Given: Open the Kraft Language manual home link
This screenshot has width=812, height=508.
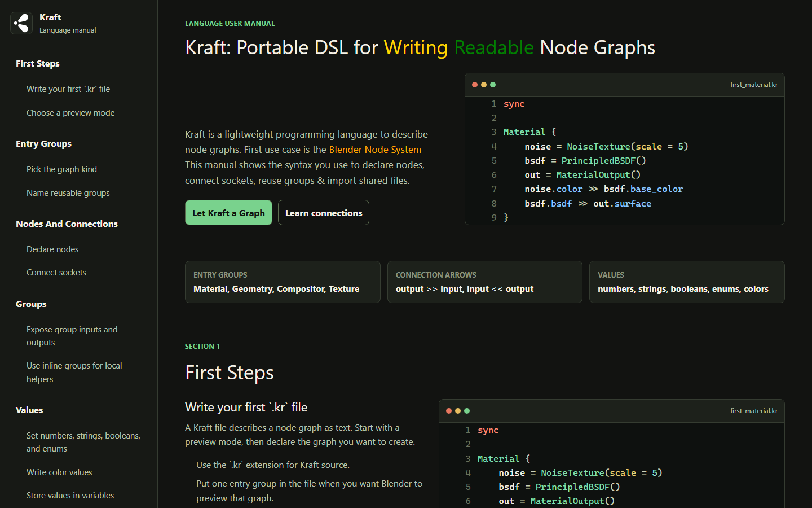Looking at the screenshot, I should [54, 23].
